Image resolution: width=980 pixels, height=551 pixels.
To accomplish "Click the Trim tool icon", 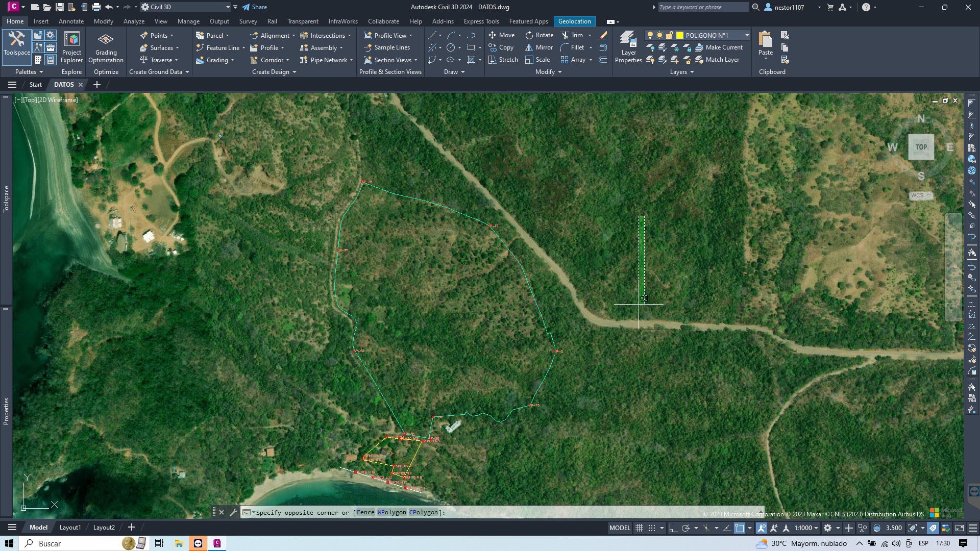I will [x=565, y=35].
